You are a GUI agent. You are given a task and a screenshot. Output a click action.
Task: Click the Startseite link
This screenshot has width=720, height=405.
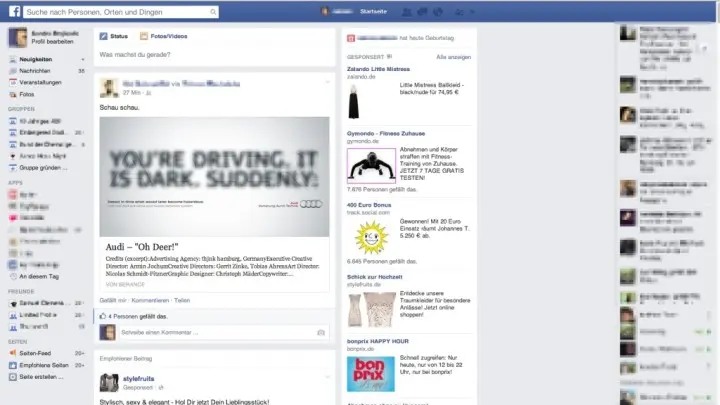373,11
